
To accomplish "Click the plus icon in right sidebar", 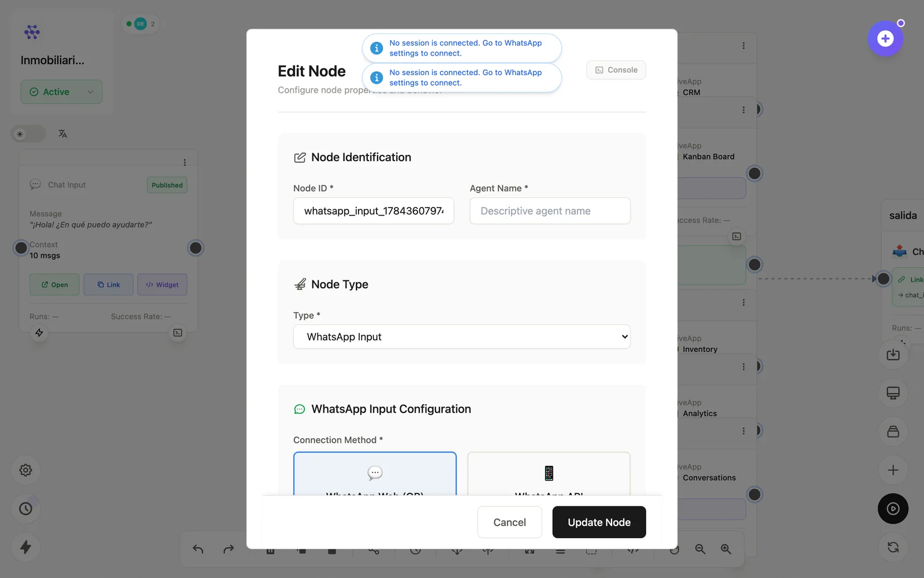I will pyautogui.click(x=893, y=470).
